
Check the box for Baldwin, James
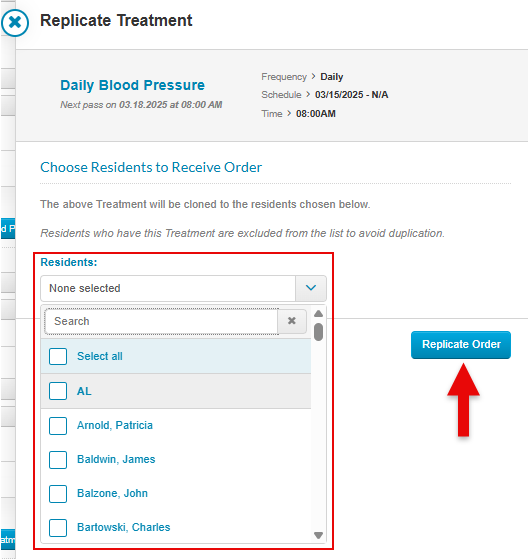tap(58, 460)
